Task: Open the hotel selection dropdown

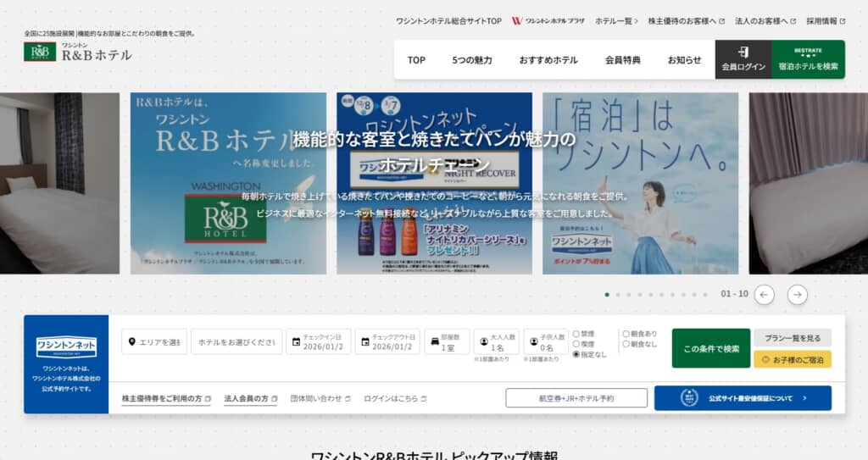Action: click(236, 341)
